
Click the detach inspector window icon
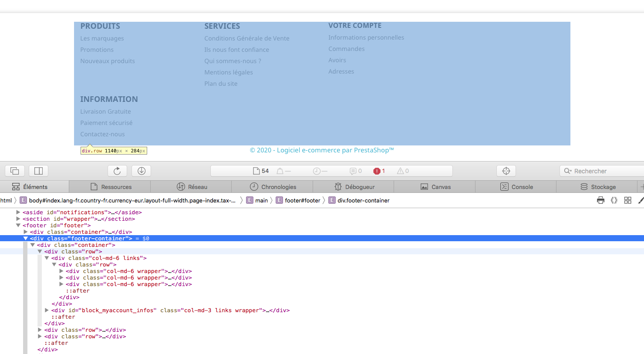click(x=15, y=171)
